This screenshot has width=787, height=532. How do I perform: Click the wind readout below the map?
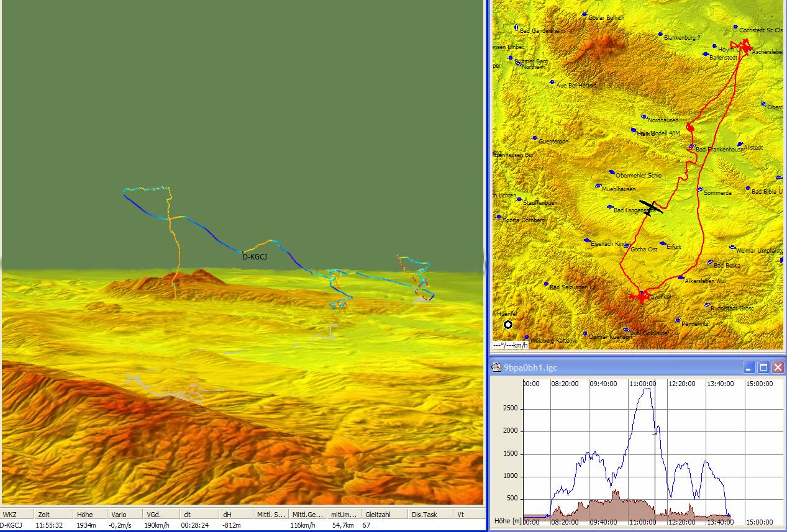click(x=511, y=345)
